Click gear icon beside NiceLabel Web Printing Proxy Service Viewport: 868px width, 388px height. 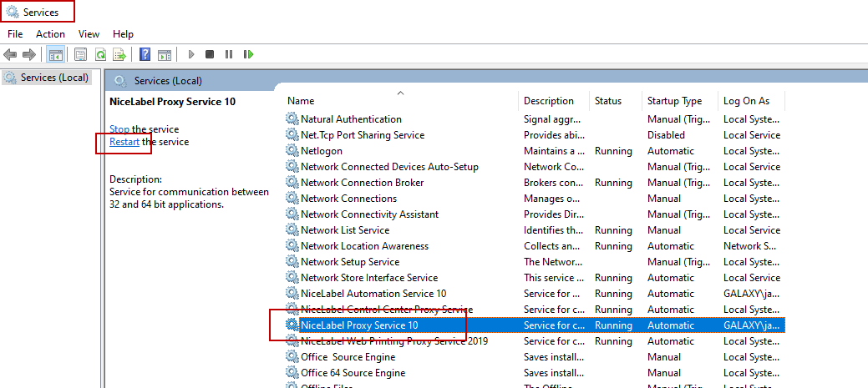coord(292,341)
